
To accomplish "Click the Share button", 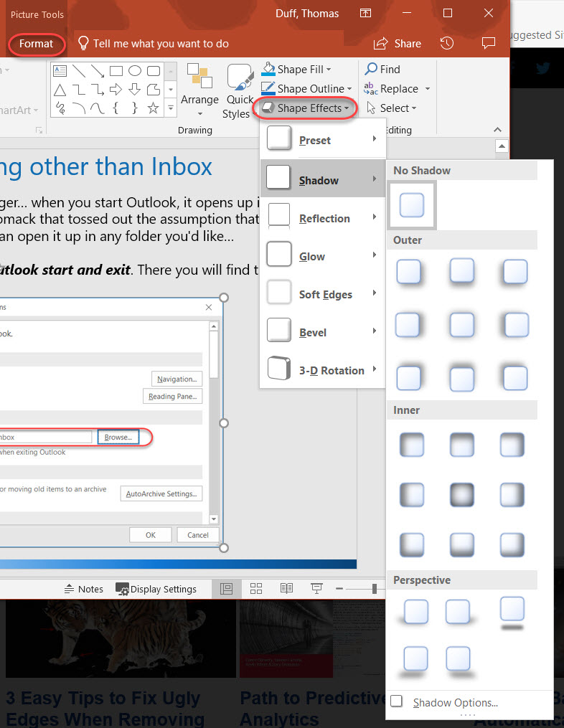I will [x=398, y=44].
